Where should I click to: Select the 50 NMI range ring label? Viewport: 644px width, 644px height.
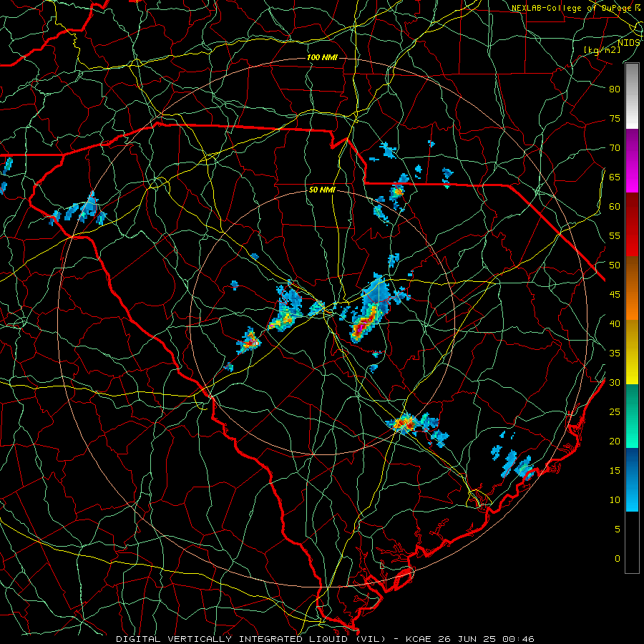[x=322, y=190]
